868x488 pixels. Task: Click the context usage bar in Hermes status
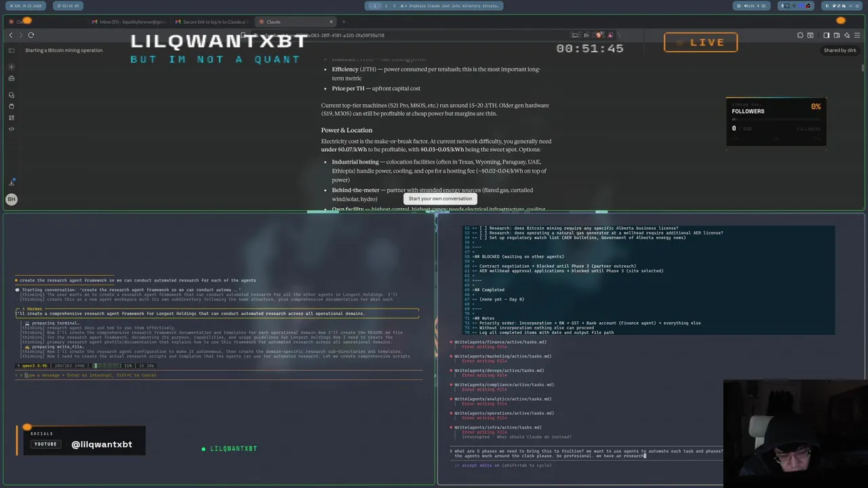click(x=106, y=366)
